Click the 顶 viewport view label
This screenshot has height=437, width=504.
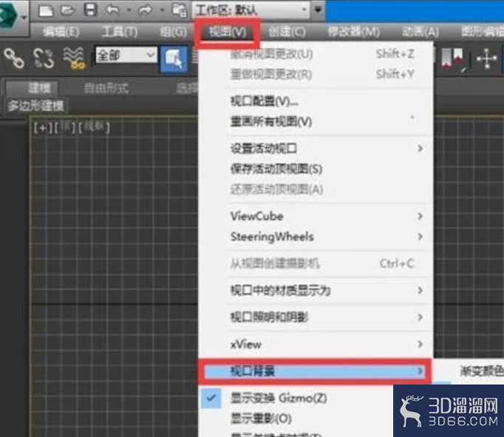(64, 127)
